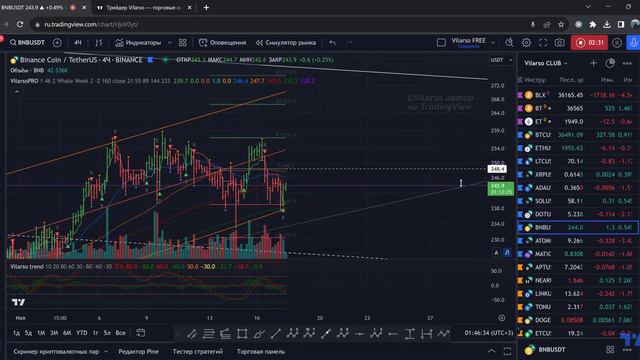Select the XRPU row in watchlist

(x=578, y=175)
